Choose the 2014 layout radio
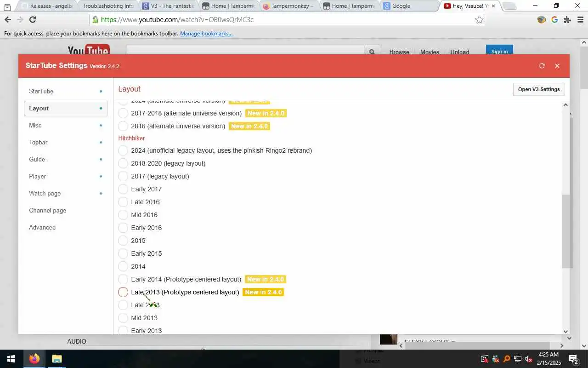Screen dimensions: 588x368 [123, 266]
